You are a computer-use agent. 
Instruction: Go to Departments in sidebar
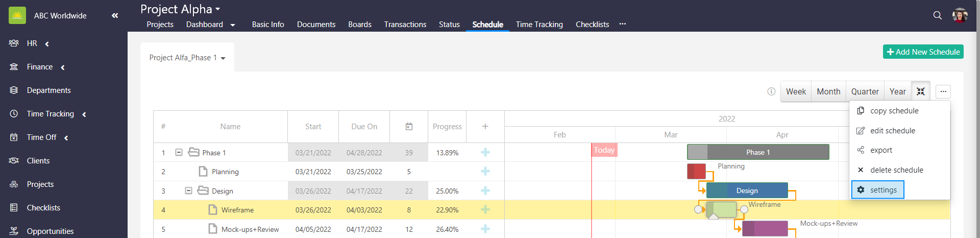pos(48,90)
